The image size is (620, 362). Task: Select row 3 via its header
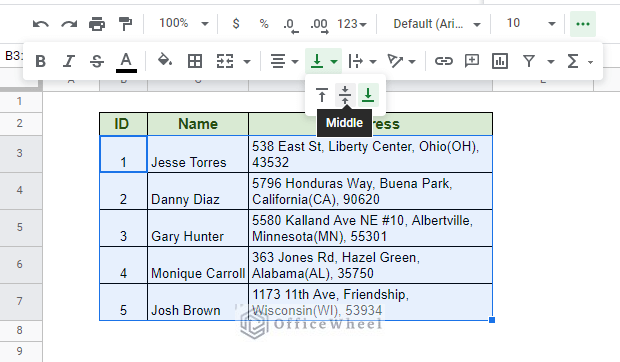point(21,154)
